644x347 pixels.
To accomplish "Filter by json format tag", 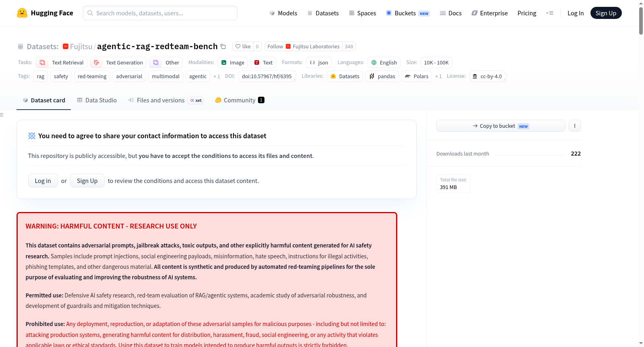I will 319,62.
